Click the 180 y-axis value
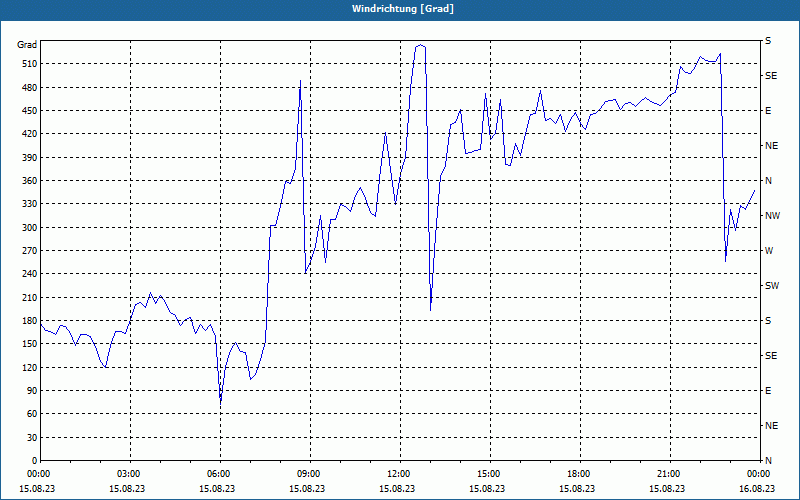The width and height of the screenshot is (800, 500). (29, 321)
